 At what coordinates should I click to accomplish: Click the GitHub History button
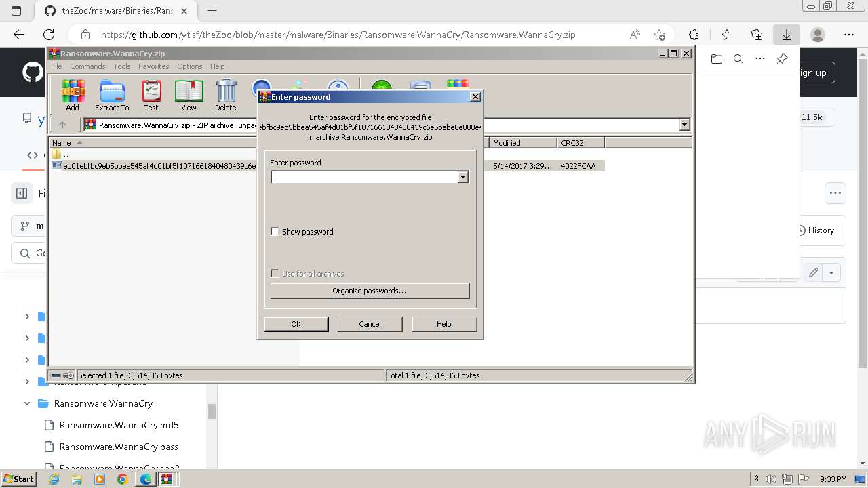click(x=816, y=230)
